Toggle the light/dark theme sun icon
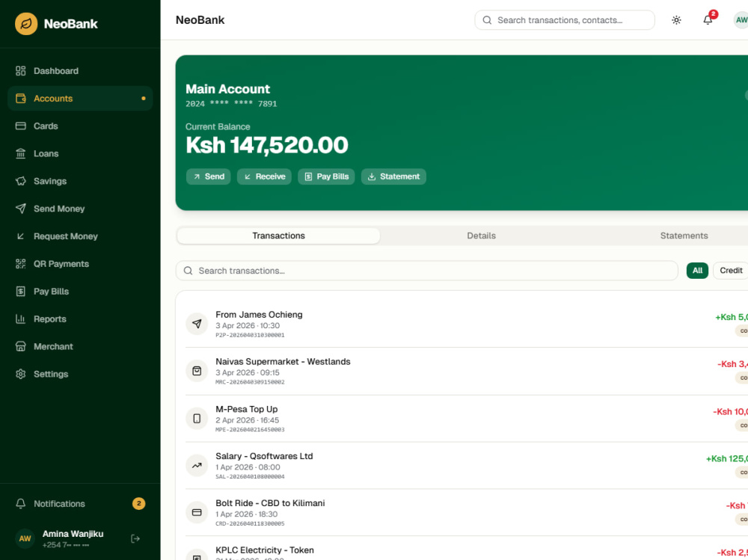The width and height of the screenshot is (748, 560). [676, 20]
